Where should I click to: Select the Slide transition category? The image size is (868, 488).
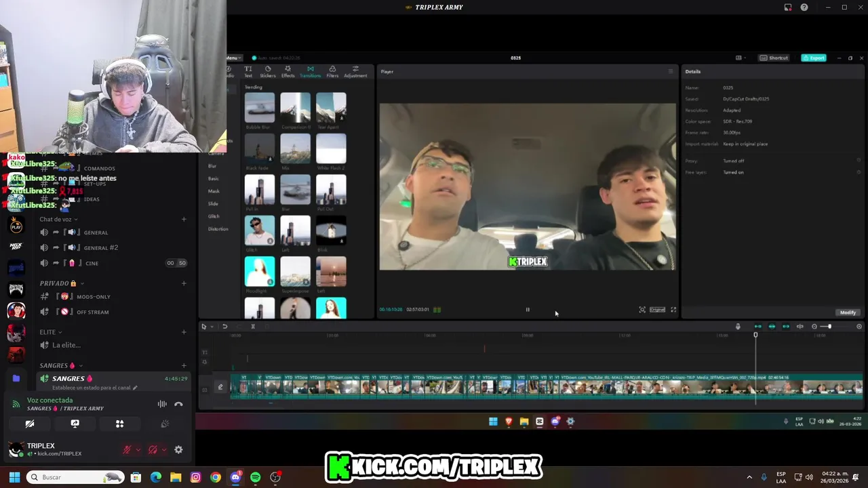pyautogui.click(x=213, y=203)
